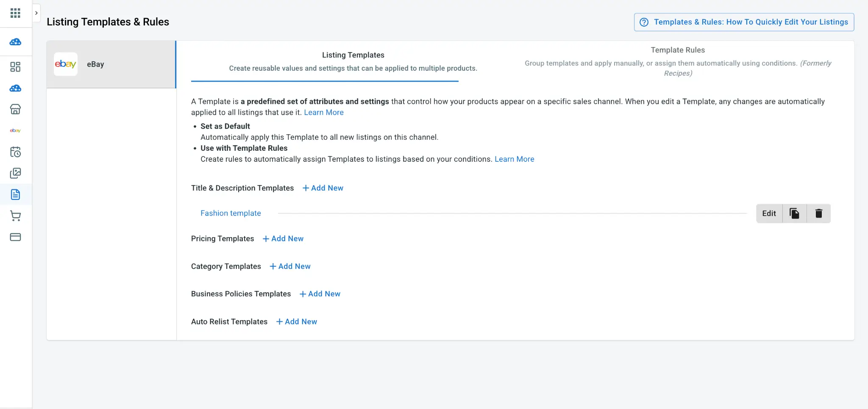Open the Fashion template link

point(231,213)
